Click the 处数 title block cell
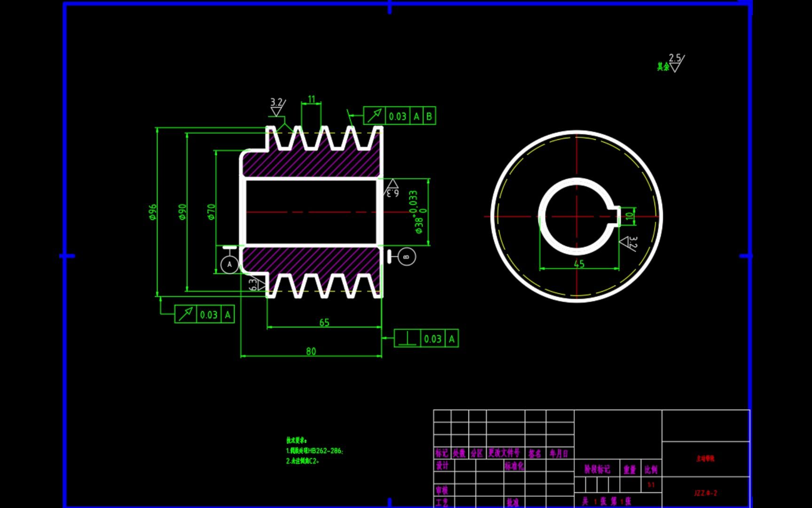This screenshot has width=812, height=508. click(x=459, y=453)
